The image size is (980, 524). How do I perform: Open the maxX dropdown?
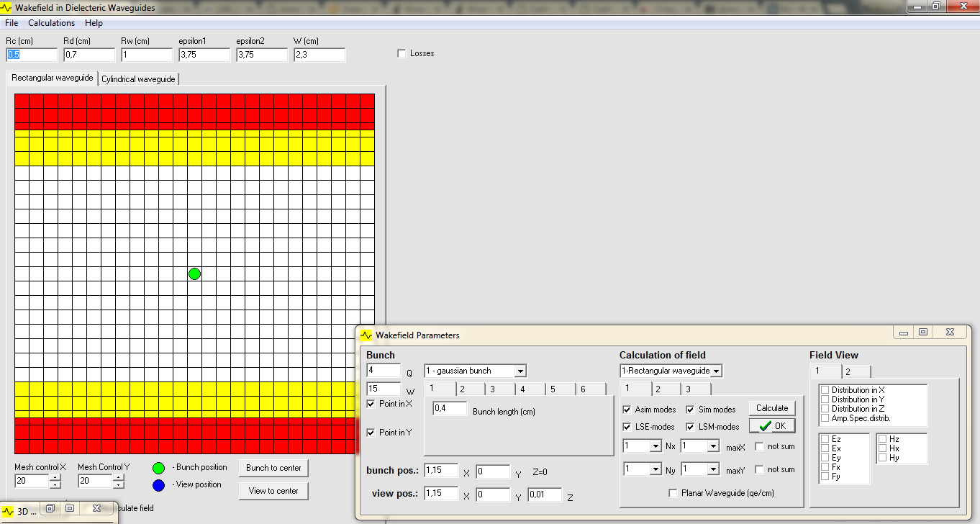click(713, 446)
